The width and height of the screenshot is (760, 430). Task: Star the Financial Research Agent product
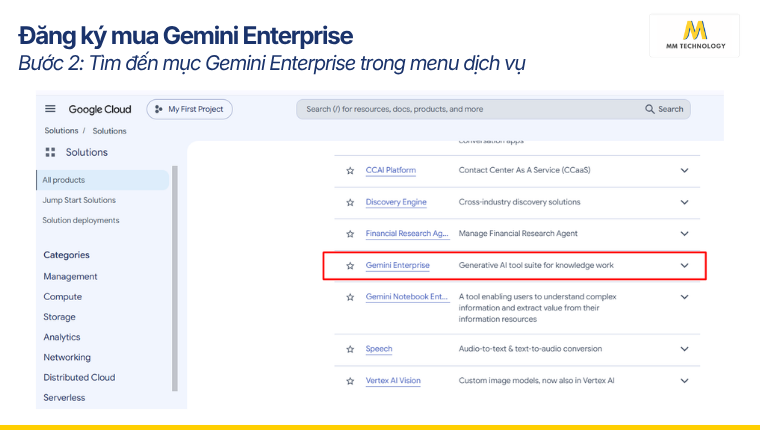tap(350, 234)
